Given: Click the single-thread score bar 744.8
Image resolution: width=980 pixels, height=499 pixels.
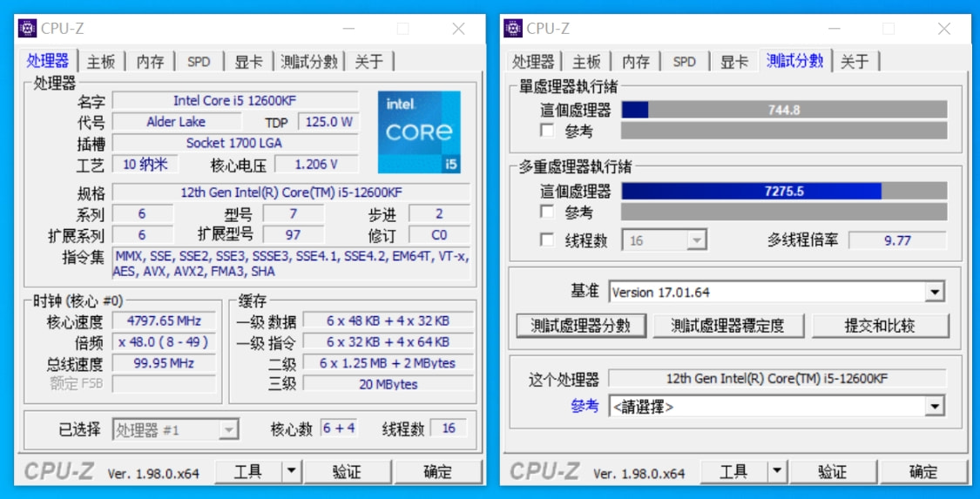Looking at the screenshot, I should click(x=784, y=110).
